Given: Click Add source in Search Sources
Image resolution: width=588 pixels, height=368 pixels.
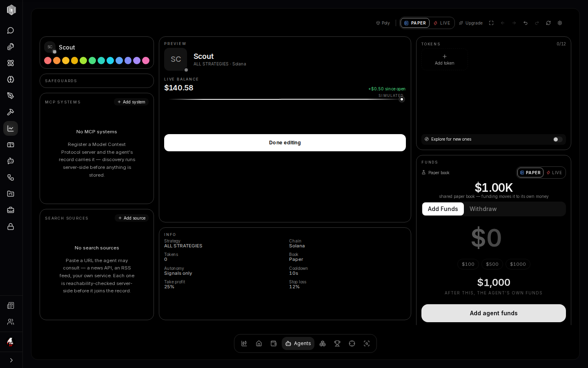Looking at the screenshot, I should (x=132, y=218).
